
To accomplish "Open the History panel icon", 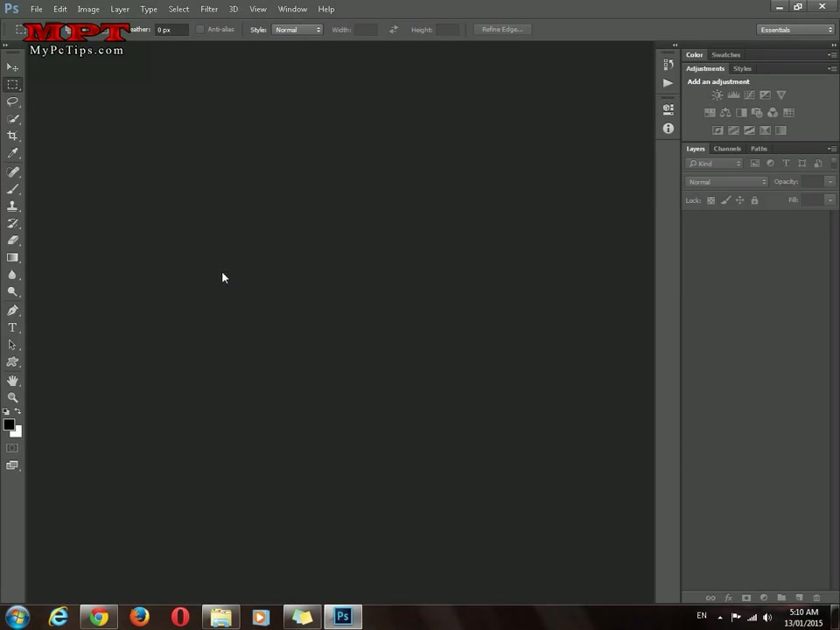I will pyautogui.click(x=668, y=64).
